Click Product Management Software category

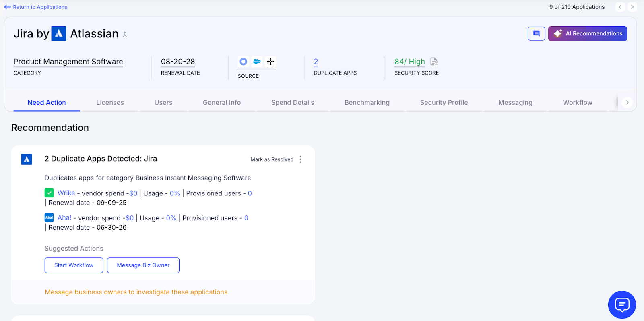[68, 62]
